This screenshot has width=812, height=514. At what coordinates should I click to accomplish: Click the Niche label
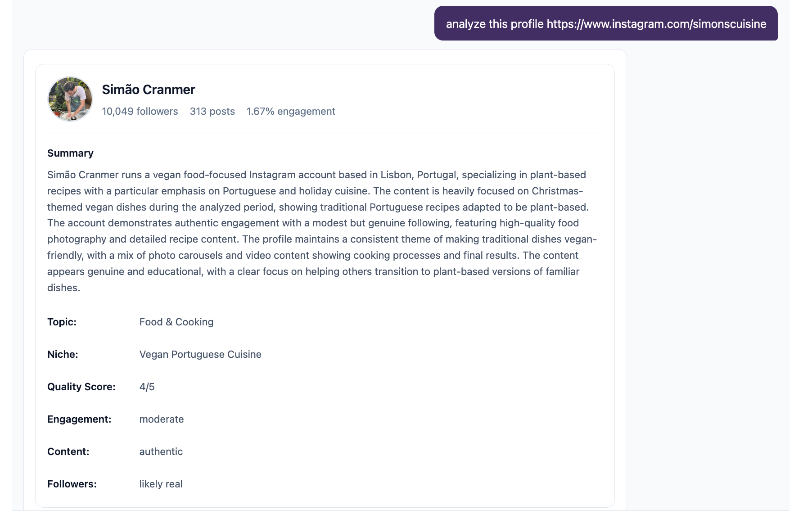63,354
